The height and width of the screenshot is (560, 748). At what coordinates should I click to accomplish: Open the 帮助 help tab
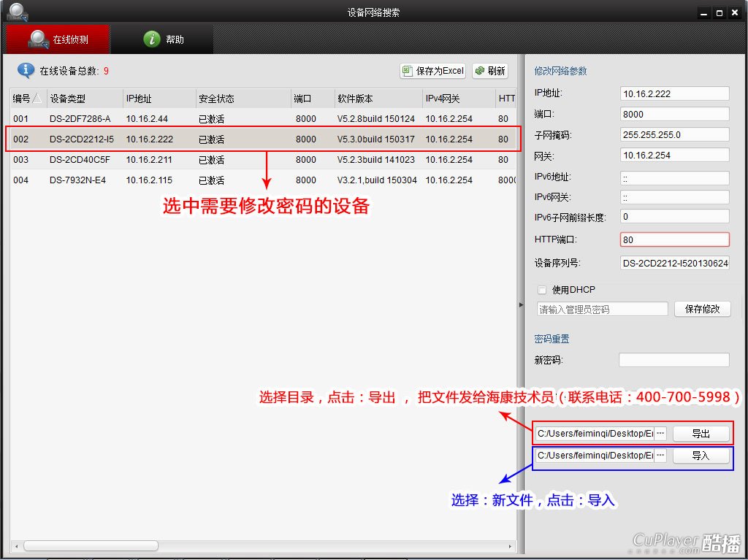point(163,39)
